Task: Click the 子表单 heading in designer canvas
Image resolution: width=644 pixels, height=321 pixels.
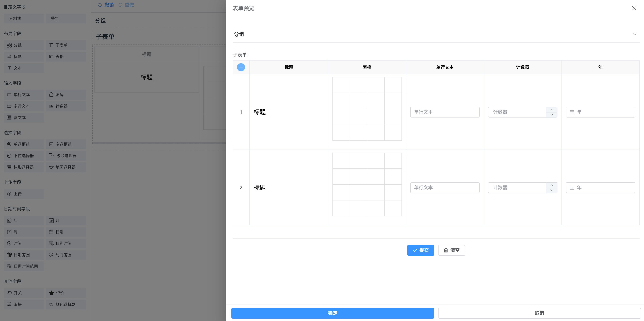Action: [x=105, y=37]
